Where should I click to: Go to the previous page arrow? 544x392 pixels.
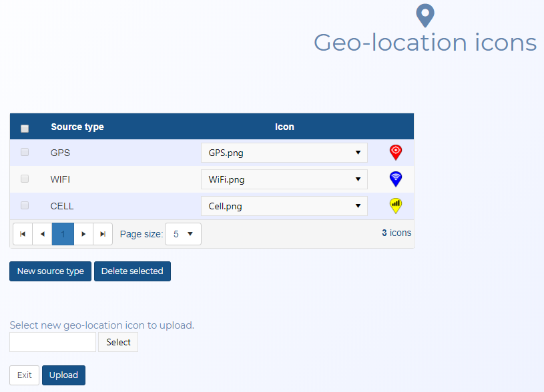click(43, 234)
